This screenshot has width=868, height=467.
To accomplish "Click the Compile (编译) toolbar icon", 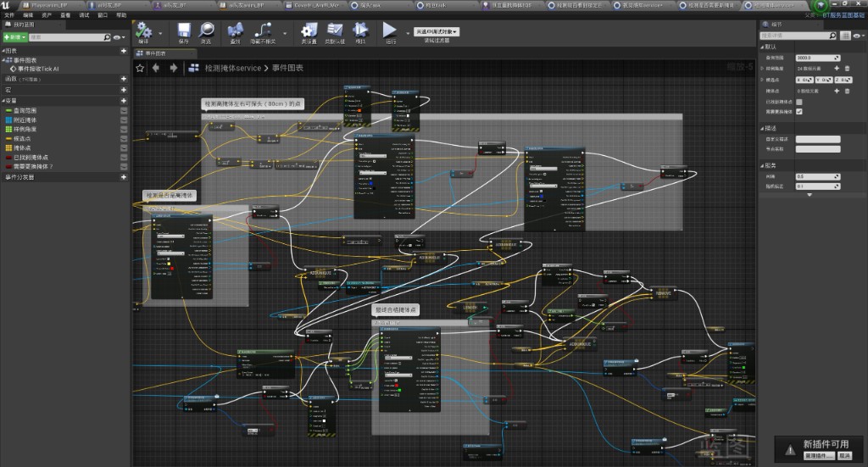I will tap(144, 31).
